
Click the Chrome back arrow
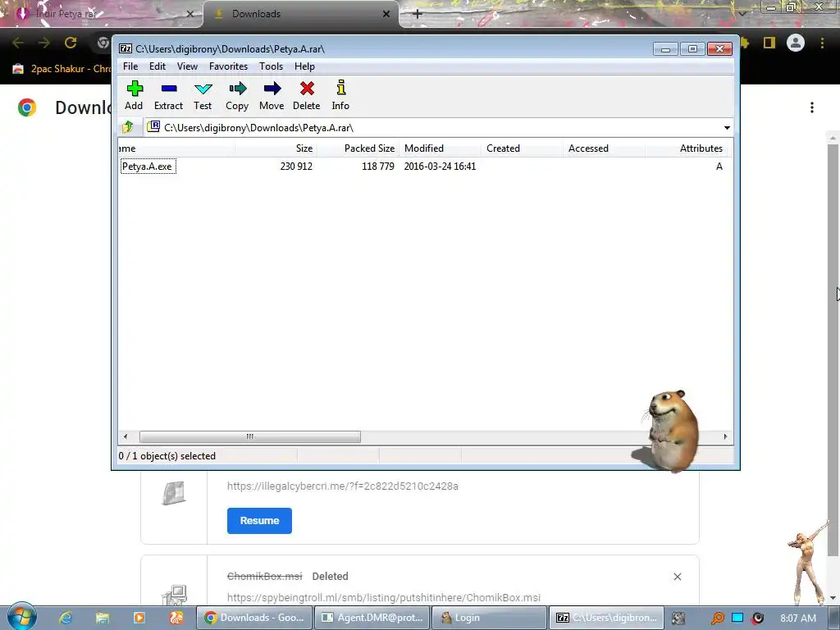tap(18, 43)
